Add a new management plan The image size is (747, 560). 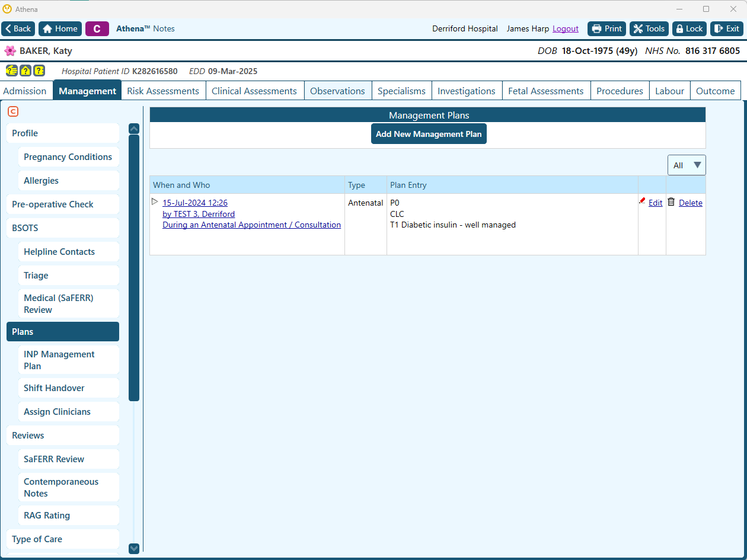[x=429, y=134]
